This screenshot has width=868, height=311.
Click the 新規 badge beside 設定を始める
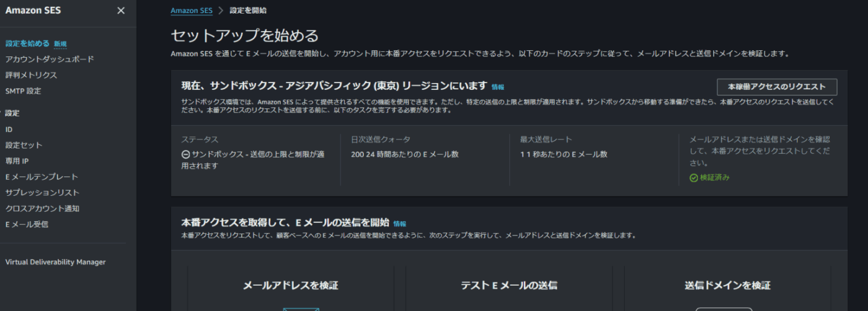(x=60, y=44)
